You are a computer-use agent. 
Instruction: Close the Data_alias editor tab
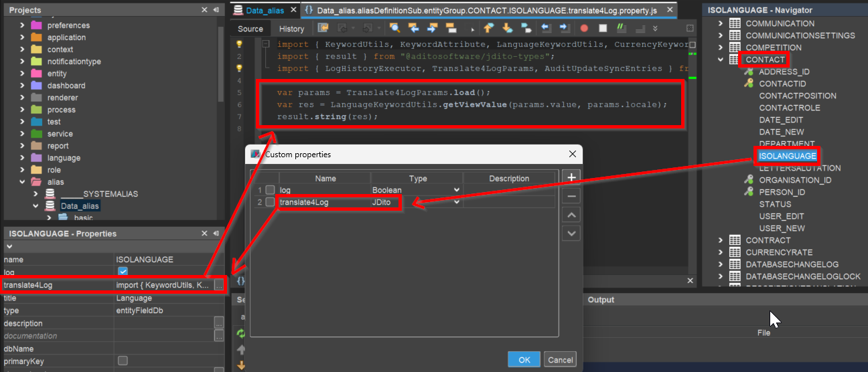(293, 11)
